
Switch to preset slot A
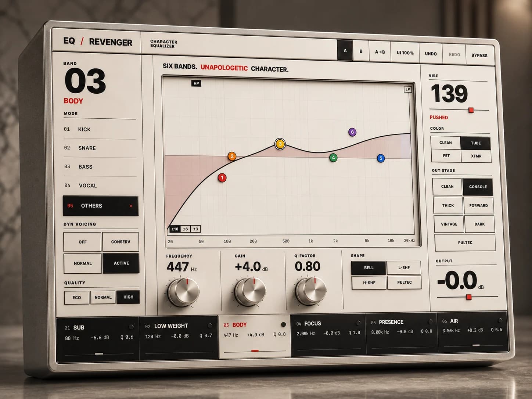point(345,51)
